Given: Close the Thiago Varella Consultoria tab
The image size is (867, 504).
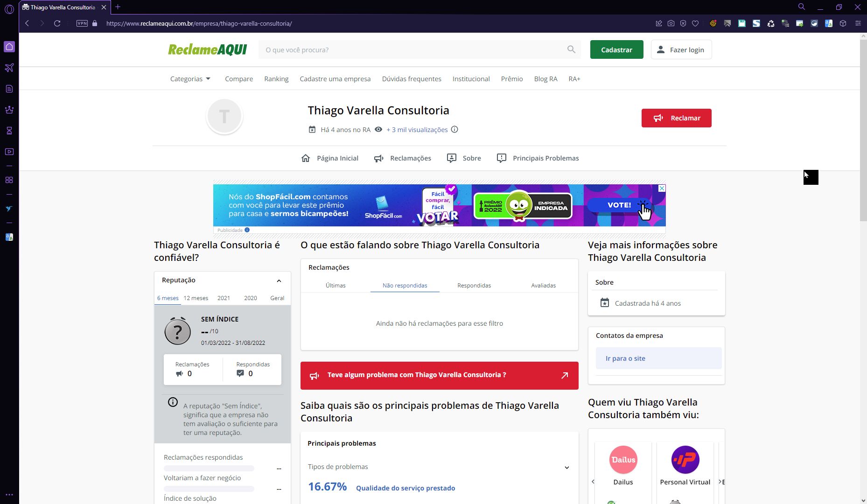Looking at the screenshot, I should [104, 7].
